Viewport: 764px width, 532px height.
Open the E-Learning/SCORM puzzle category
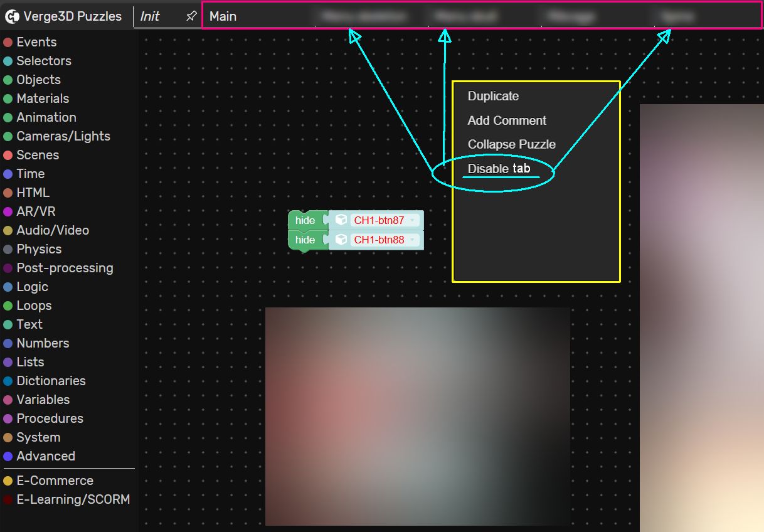66,499
